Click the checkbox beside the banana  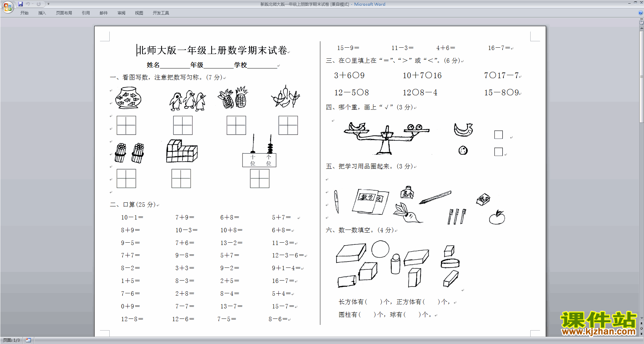click(498, 135)
